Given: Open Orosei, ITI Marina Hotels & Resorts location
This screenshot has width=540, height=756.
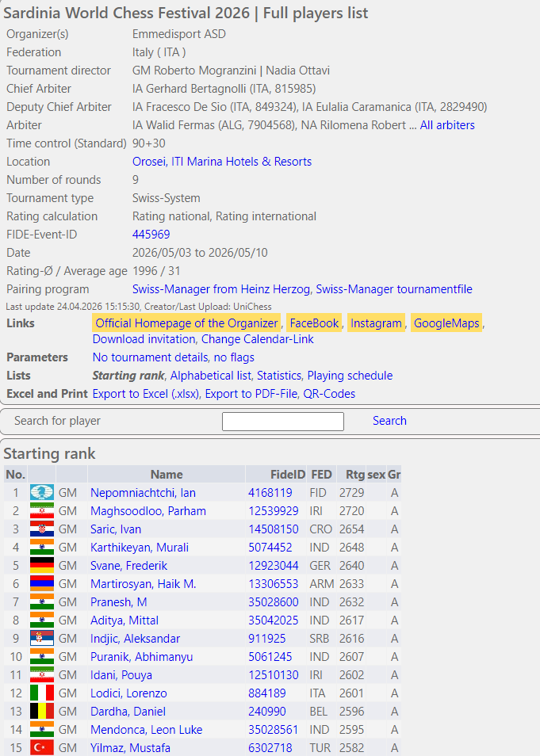Looking at the screenshot, I should point(222,162).
